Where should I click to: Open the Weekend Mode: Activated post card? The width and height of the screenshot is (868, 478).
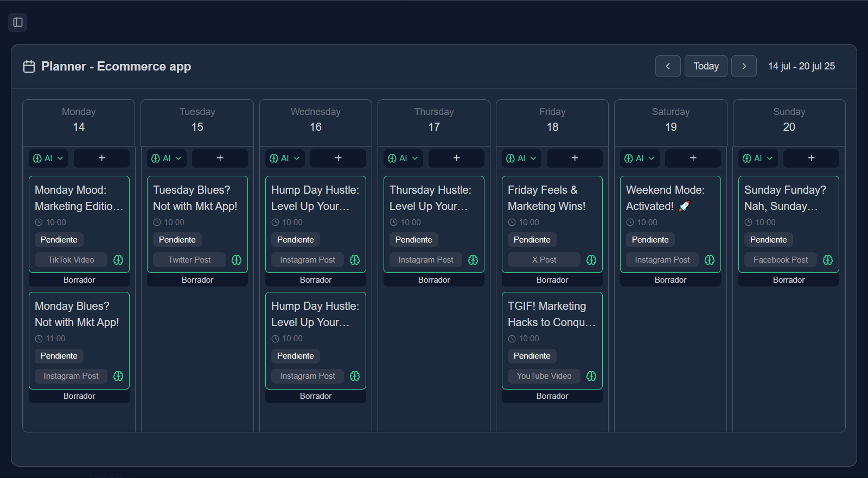(670, 198)
